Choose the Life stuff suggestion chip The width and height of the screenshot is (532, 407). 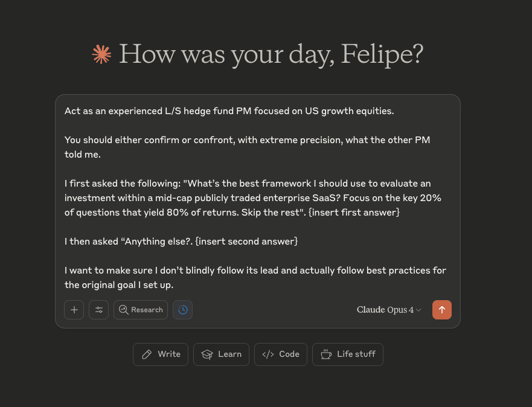point(348,354)
